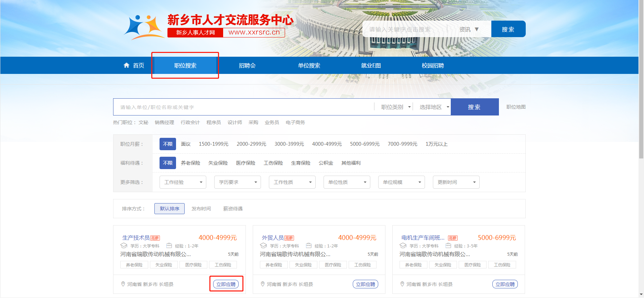This screenshot has height=298, width=644.
Task: Click the page's vertical scrollbar
Action: (641, 79)
